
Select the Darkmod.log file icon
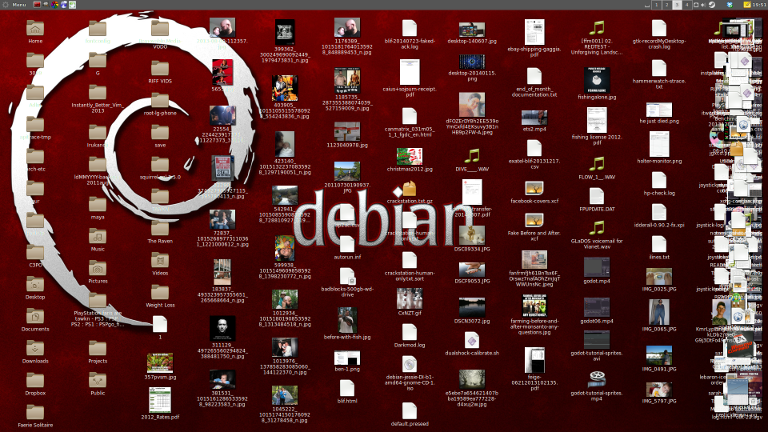pos(409,332)
